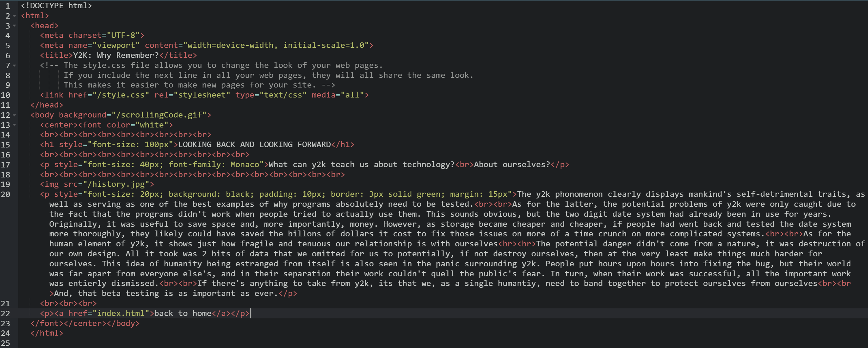Collapse the html element fold arrow
Image resolution: width=868 pixels, height=348 pixels.
point(14,16)
